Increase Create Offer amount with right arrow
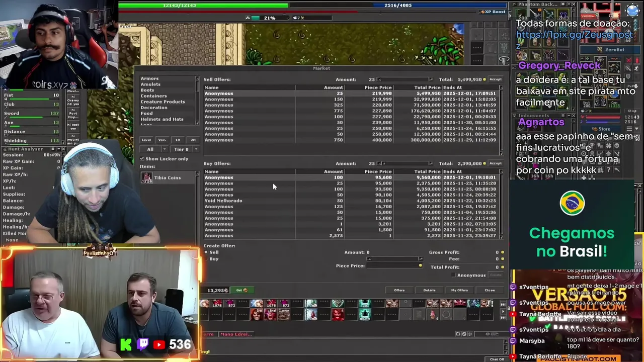Image resolution: width=644 pixels, height=362 pixels. click(x=421, y=259)
